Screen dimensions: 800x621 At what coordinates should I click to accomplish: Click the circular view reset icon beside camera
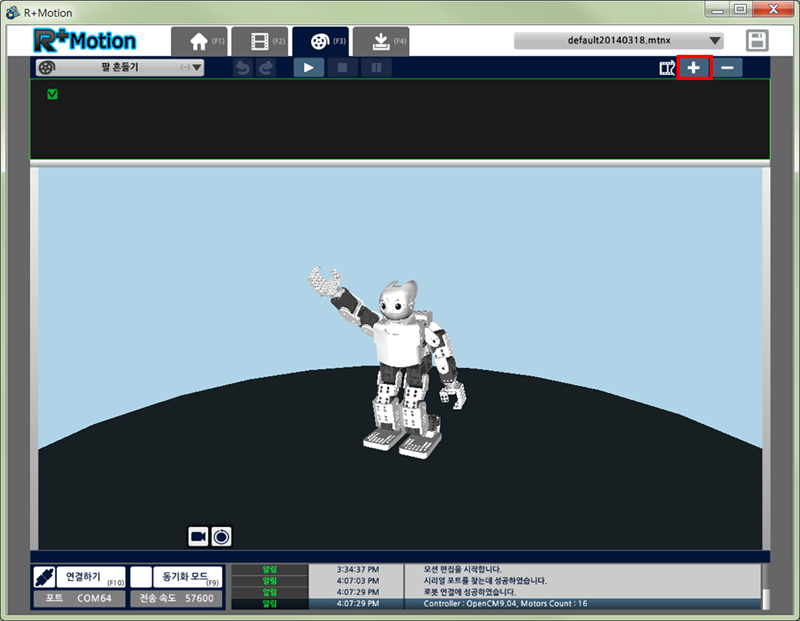[221, 537]
